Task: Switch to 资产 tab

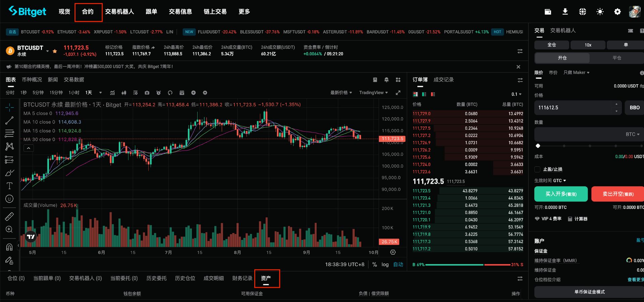Action: click(x=266, y=278)
